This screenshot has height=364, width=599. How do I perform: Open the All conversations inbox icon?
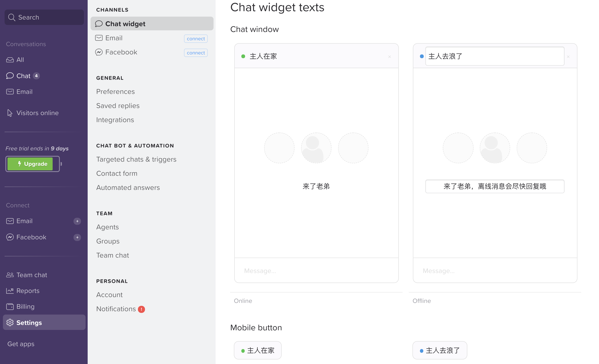10,60
